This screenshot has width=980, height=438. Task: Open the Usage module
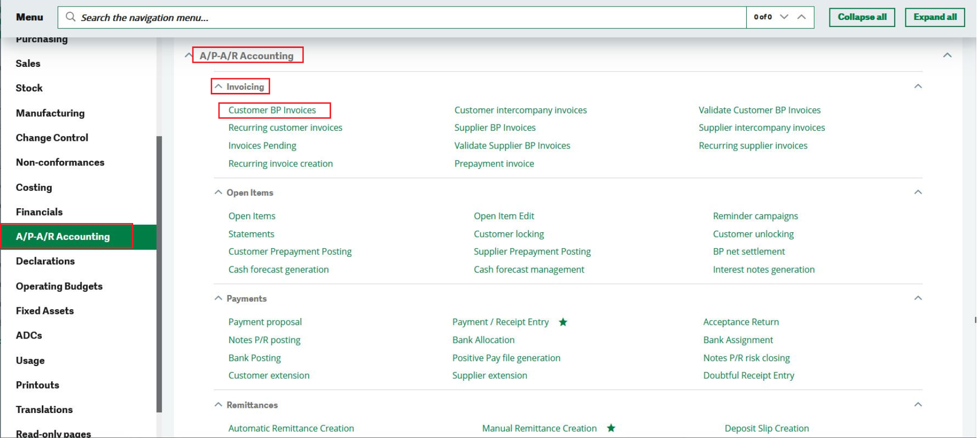[30, 360]
